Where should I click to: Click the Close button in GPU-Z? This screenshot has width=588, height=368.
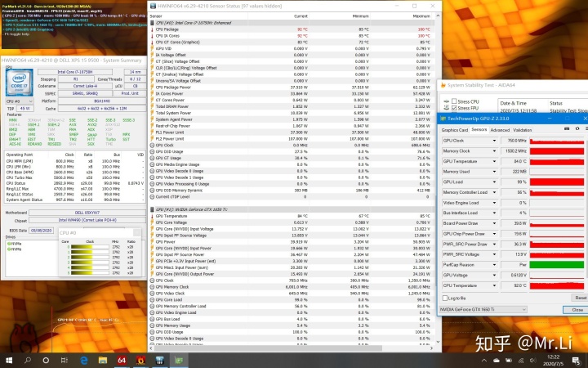(577, 310)
